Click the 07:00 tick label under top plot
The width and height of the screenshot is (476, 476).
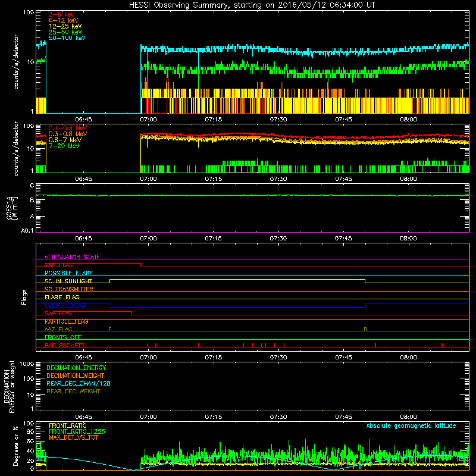(148, 120)
